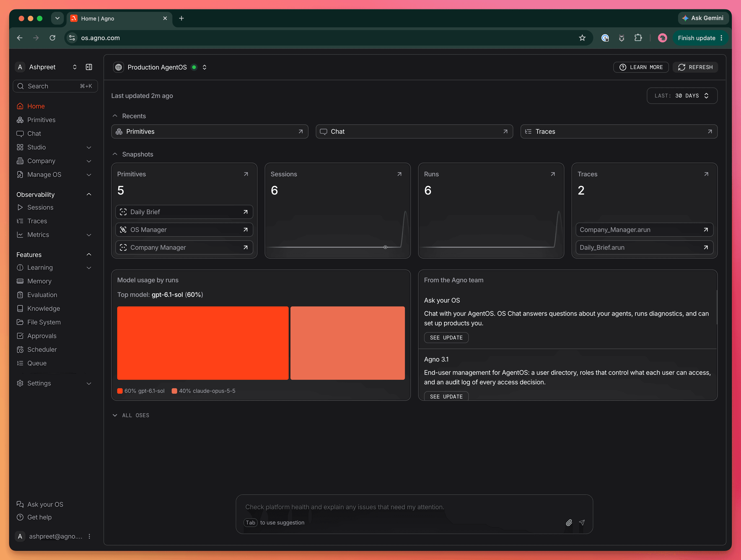Open the Company_Manager.arun trace
Viewport: 741px width, 560px height.
[644, 230]
